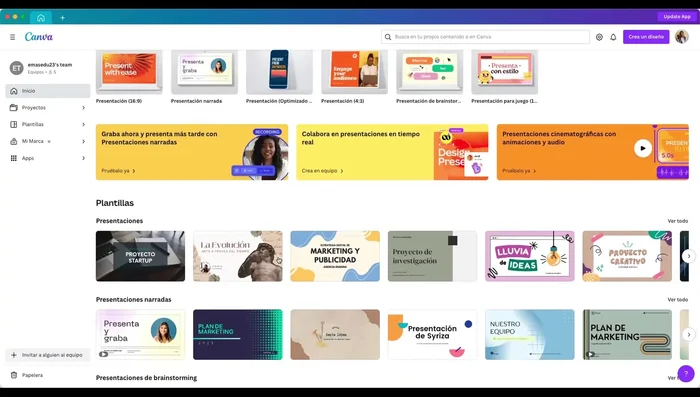The image size is (700, 397).
Task: Open the emasedu23's team switcher
Action: 48,68
